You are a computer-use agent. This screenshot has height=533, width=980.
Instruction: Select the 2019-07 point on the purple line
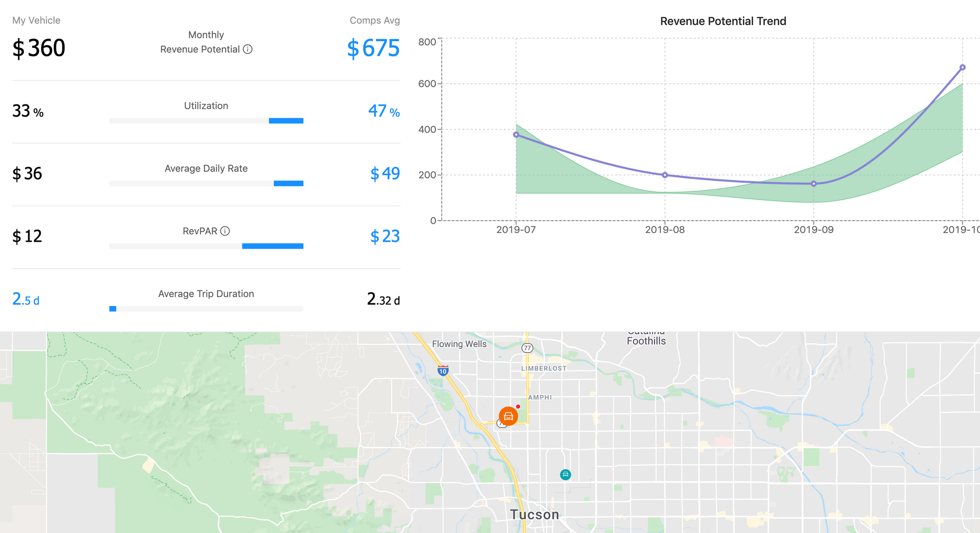515,134
